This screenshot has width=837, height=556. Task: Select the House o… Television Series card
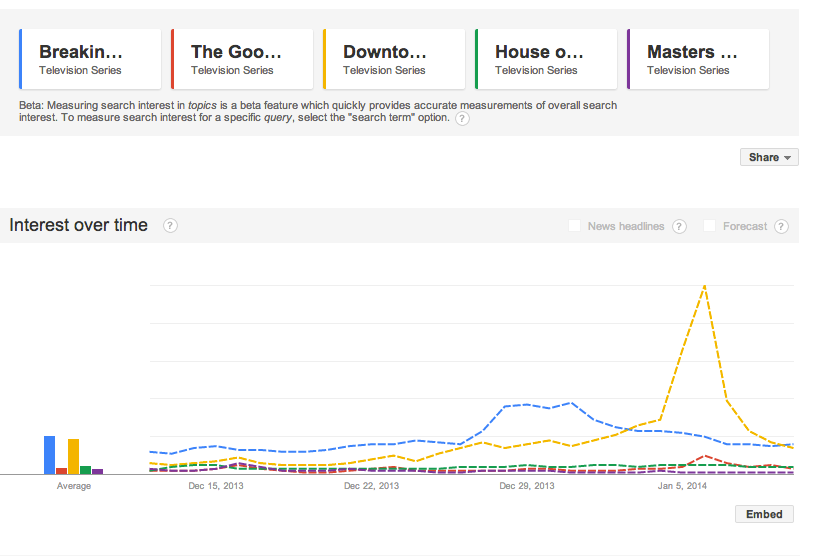coord(546,59)
